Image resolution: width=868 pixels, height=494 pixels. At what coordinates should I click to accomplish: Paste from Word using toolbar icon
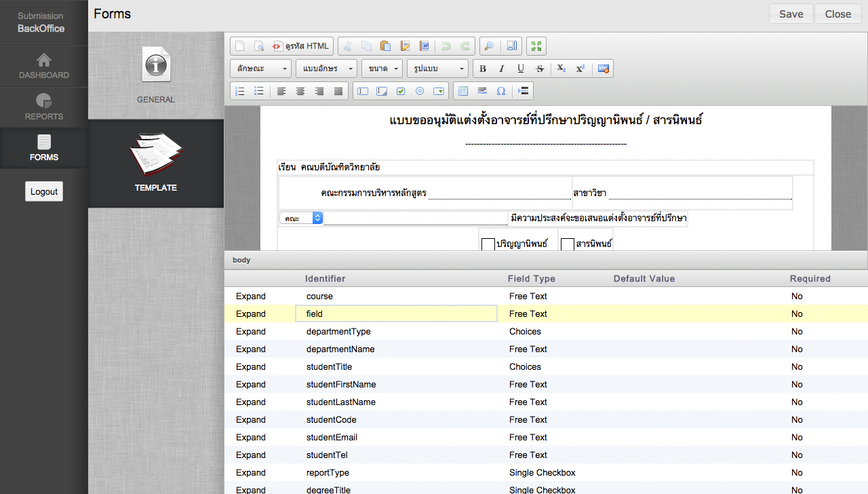[424, 46]
